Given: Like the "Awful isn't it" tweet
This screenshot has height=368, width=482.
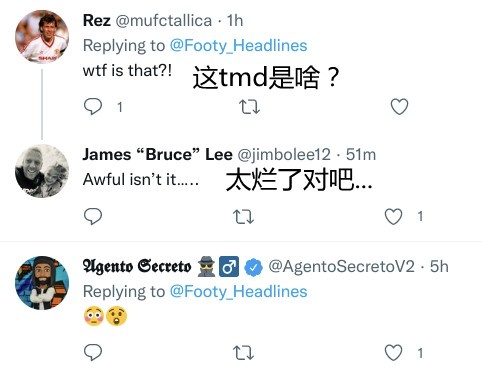Looking at the screenshot, I should 393,216.
